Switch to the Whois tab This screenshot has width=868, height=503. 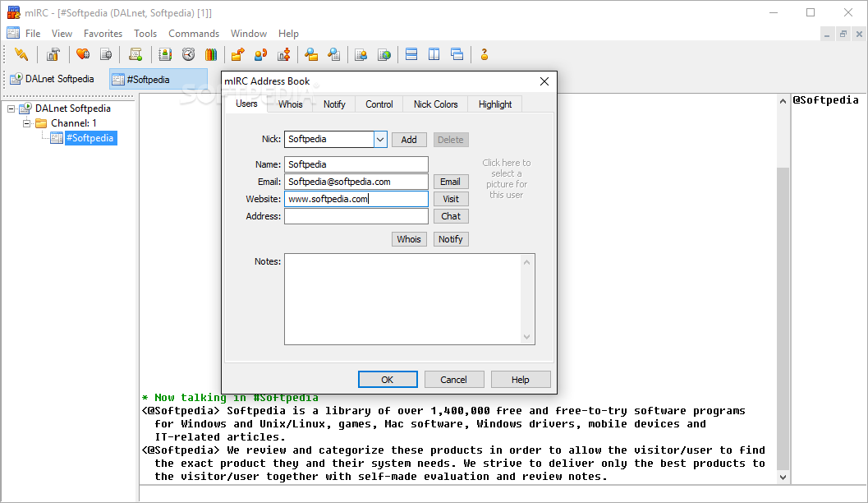[x=290, y=104]
